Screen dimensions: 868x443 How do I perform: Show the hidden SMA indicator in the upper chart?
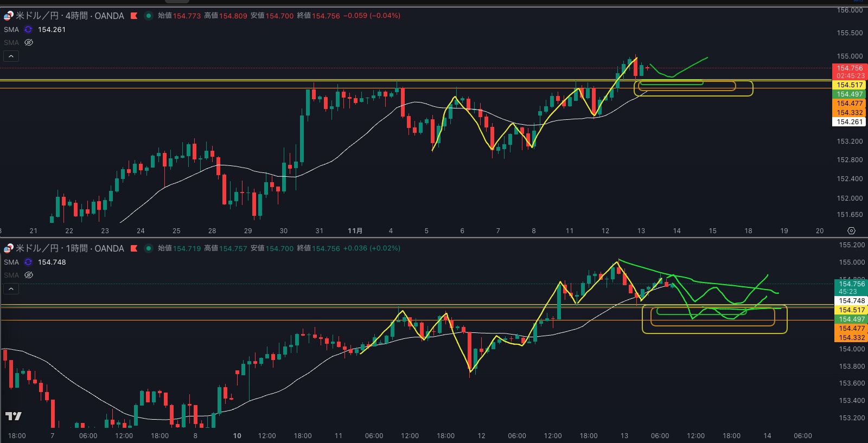pos(29,42)
